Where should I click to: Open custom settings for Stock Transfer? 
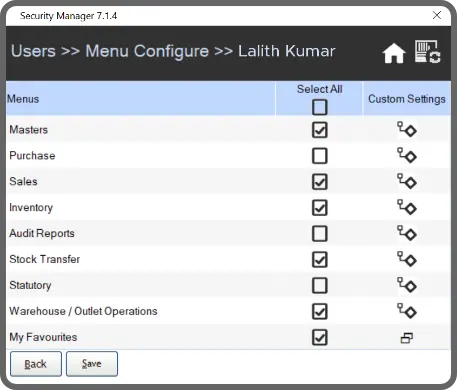click(x=407, y=259)
